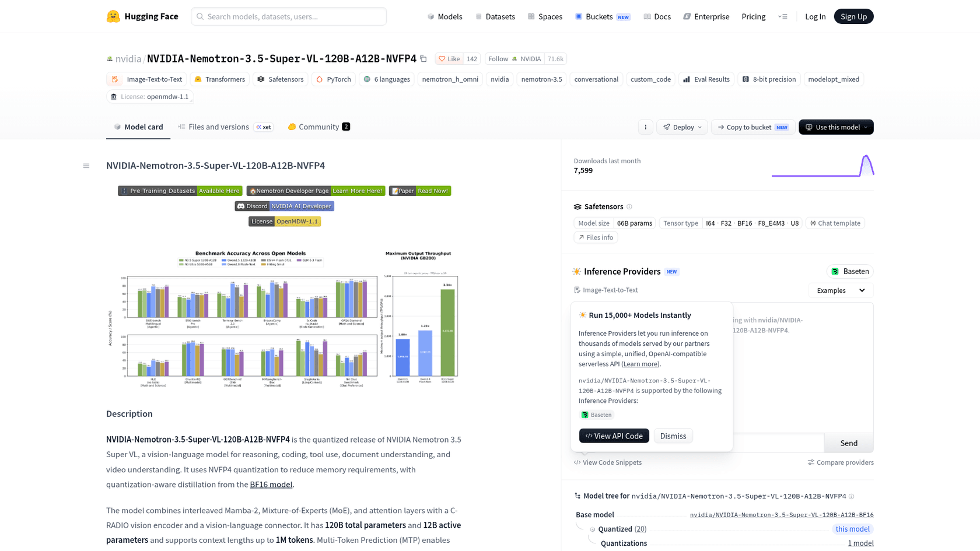Click the Hugging Face logo
980x551 pixels.
pos(142,16)
